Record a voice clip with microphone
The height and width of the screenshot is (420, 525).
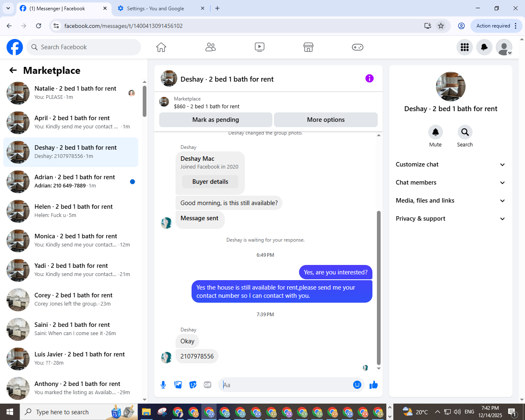point(163,385)
